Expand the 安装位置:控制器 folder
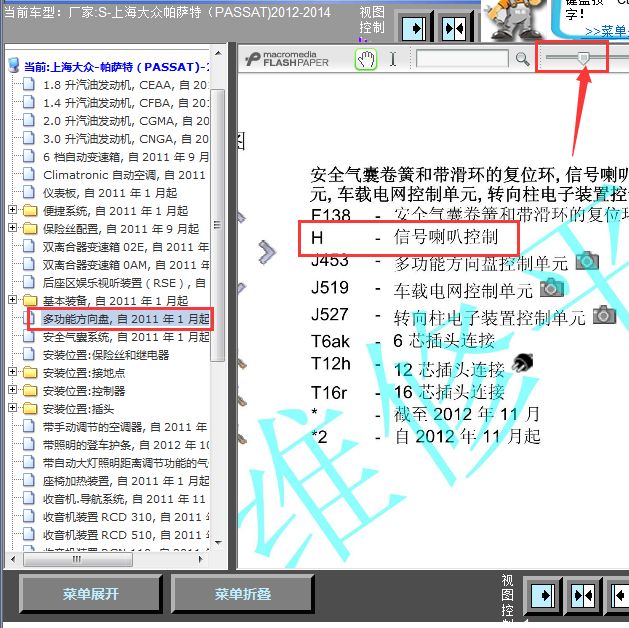This screenshot has width=629, height=628. (x=12, y=390)
